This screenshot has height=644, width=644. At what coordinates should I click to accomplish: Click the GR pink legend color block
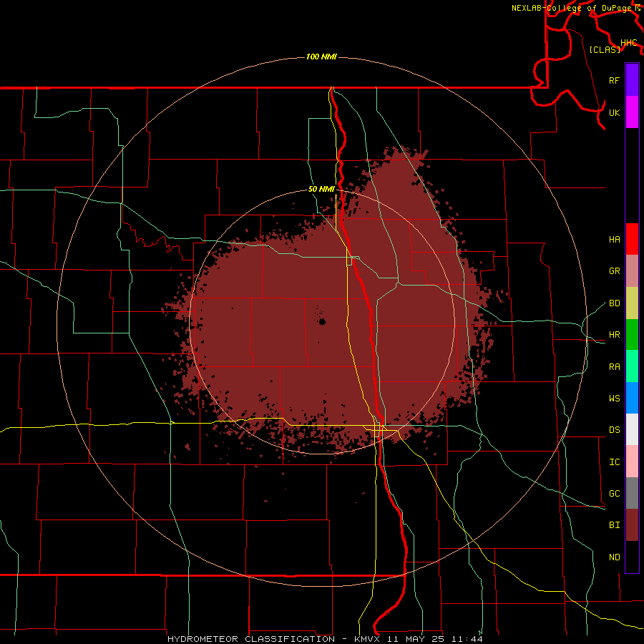click(632, 271)
